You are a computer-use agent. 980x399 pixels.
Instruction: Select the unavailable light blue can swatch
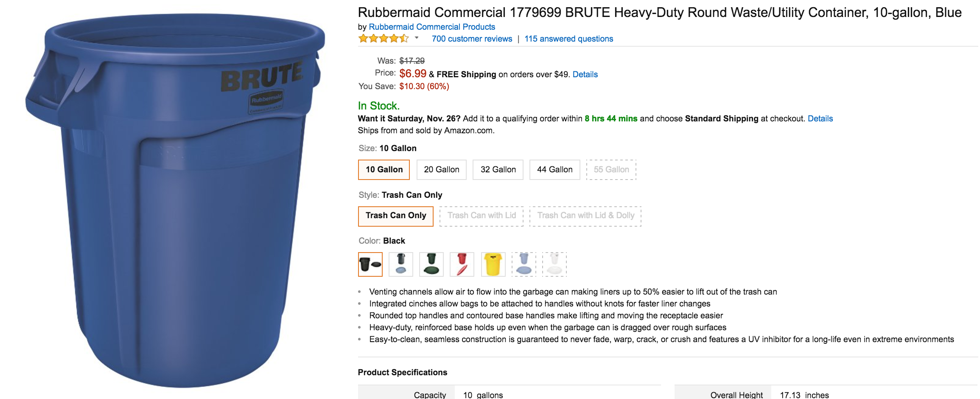524,264
